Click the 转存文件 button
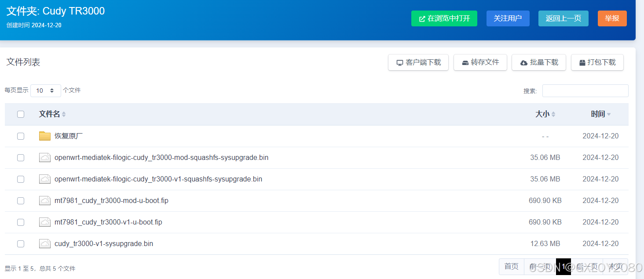 [x=480, y=62]
